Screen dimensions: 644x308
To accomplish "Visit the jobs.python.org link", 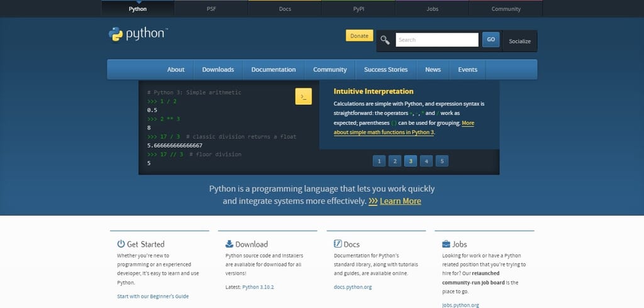I will (x=460, y=305).
